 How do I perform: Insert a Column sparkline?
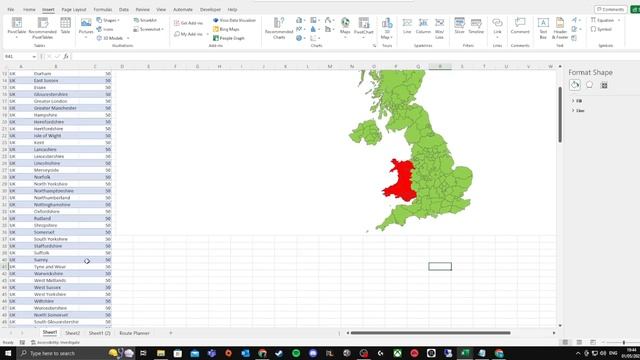[423, 25]
